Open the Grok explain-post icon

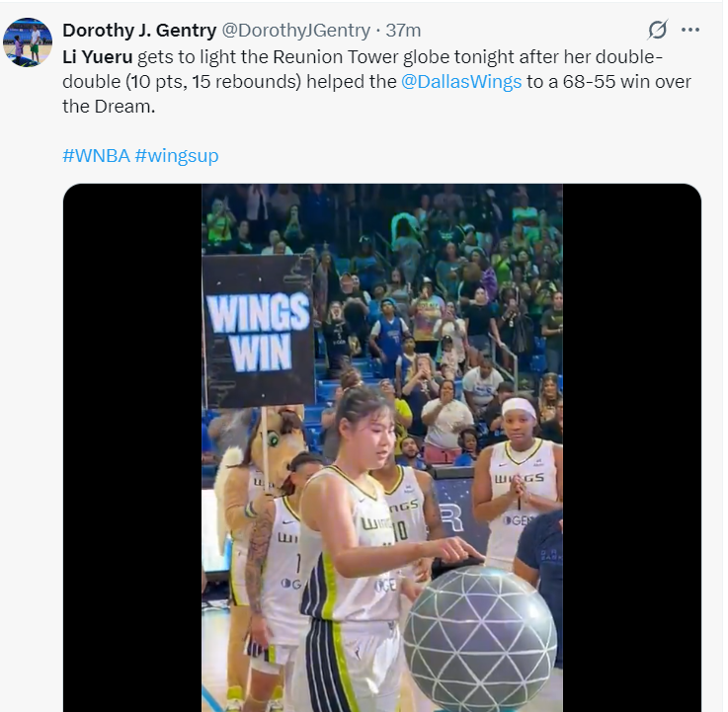click(658, 30)
